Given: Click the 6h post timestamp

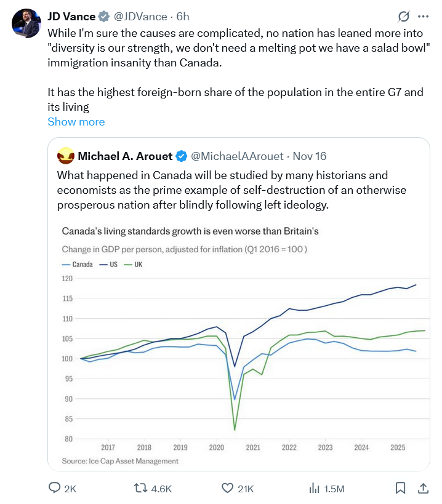Looking at the screenshot, I should (183, 17).
